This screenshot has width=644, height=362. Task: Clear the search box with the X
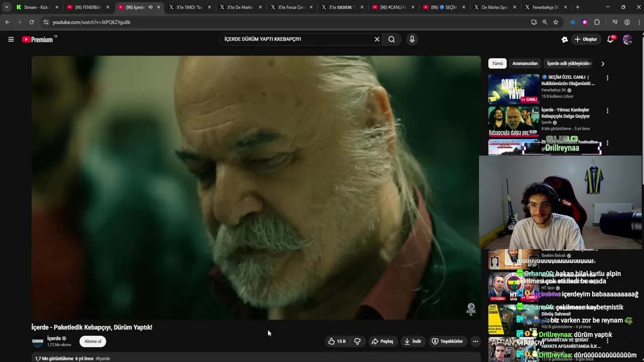[377, 39]
